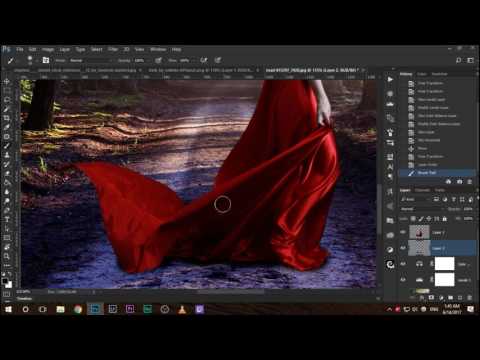Open the layer filter Kind dropdown

pyautogui.click(x=414, y=199)
